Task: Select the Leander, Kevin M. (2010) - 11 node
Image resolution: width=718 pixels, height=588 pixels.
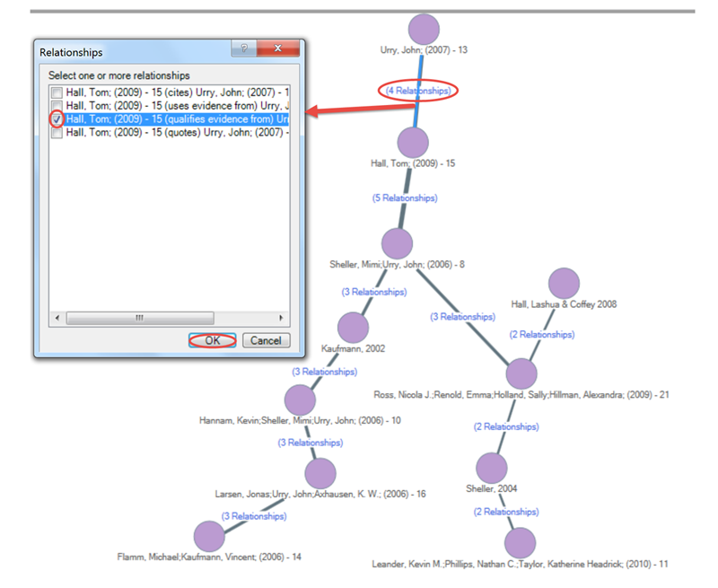Action: 520,543
